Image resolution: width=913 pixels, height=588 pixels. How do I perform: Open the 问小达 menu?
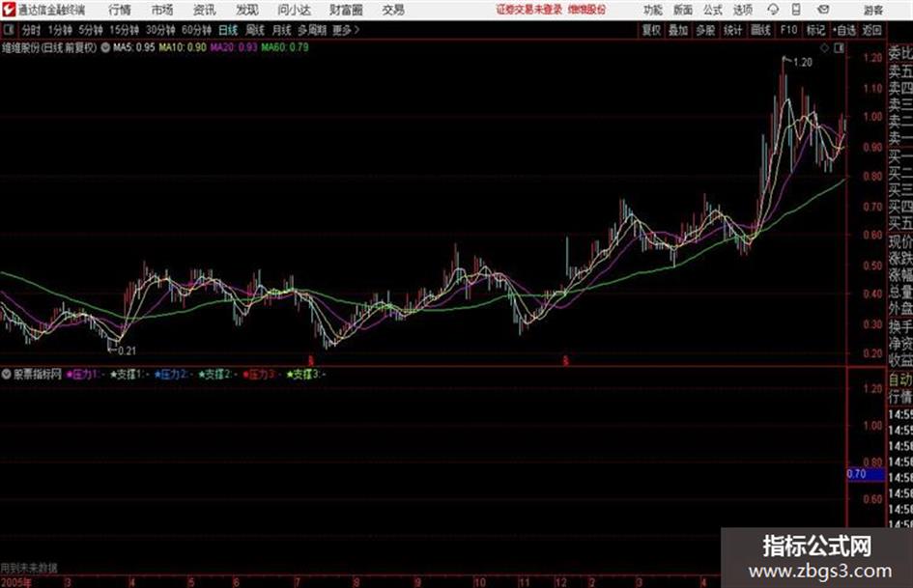pyautogui.click(x=294, y=10)
